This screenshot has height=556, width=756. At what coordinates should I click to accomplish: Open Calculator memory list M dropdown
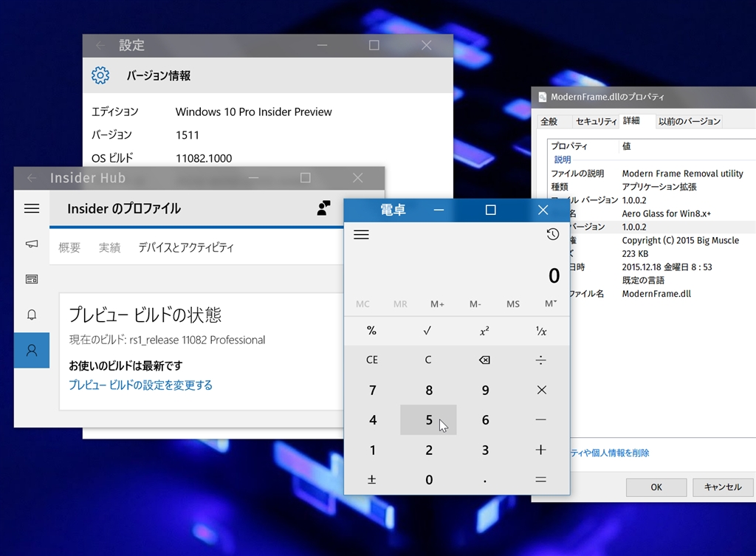[x=551, y=303]
